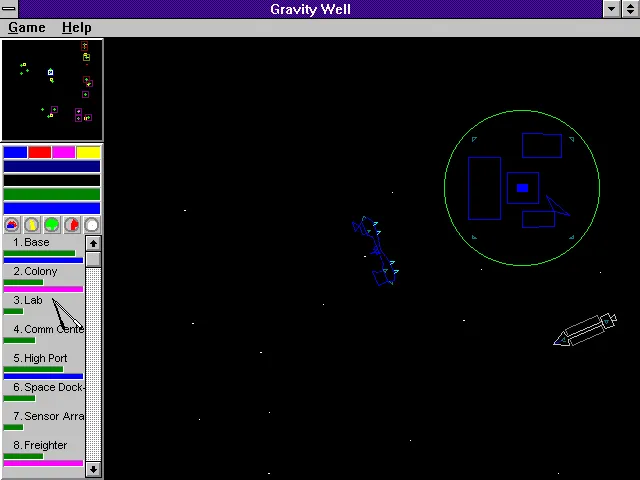Click the minimap overview panel

[x=52, y=90]
